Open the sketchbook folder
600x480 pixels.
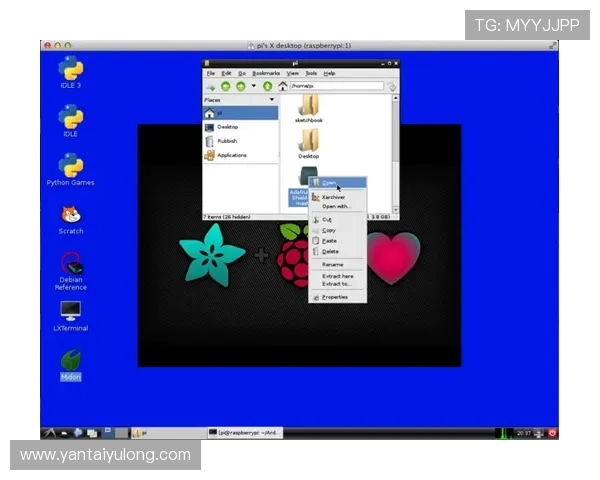309,106
